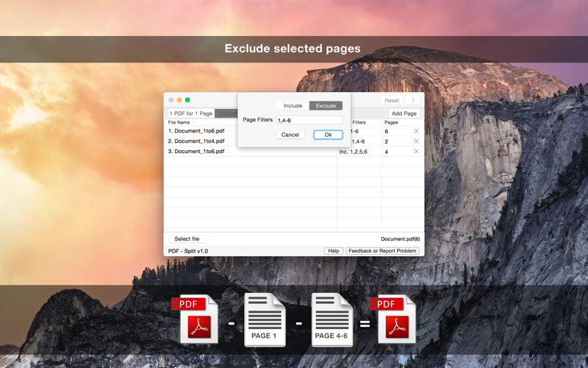
Task: Open Feedback or Report Problem
Action: [382, 251]
